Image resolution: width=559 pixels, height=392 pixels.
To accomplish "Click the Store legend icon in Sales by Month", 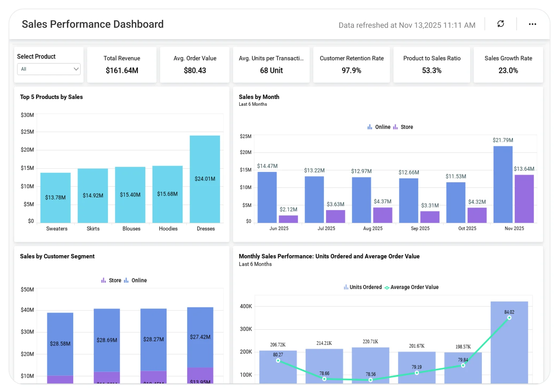I will [x=395, y=127].
